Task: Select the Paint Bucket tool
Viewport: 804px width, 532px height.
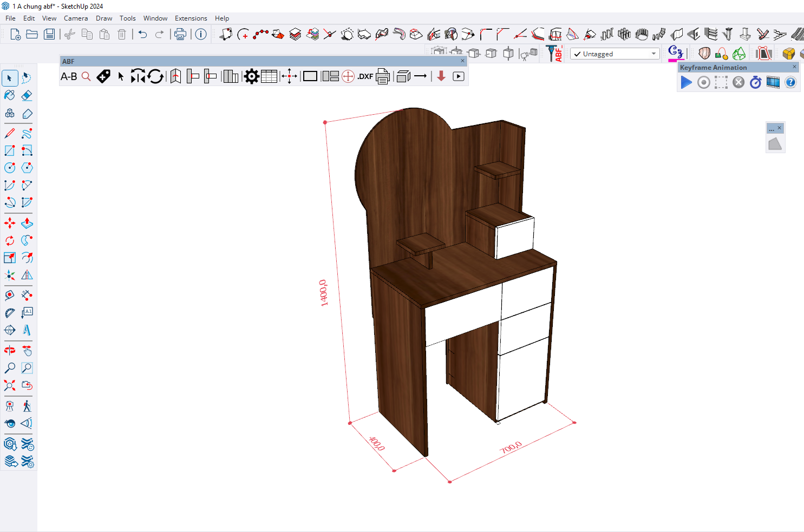Action: click(10, 96)
